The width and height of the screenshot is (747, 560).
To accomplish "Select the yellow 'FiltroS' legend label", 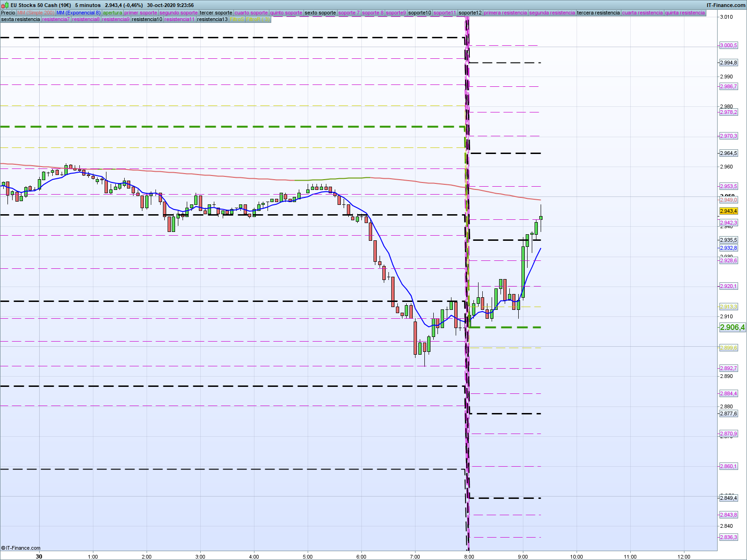I will (x=237, y=19).
